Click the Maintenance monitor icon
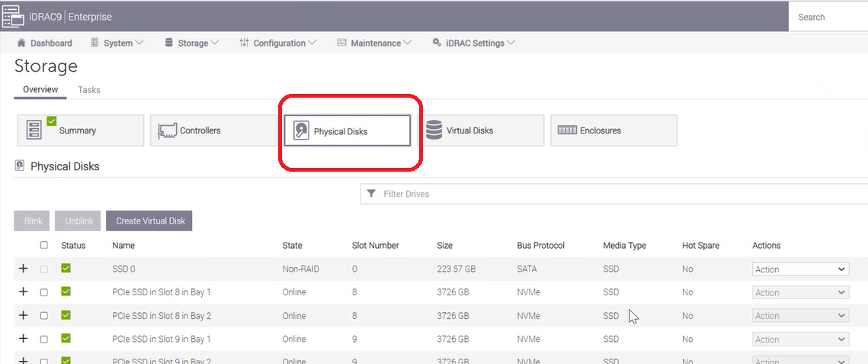Image resolution: width=868 pixels, height=364 pixels. (x=341, y=43)
